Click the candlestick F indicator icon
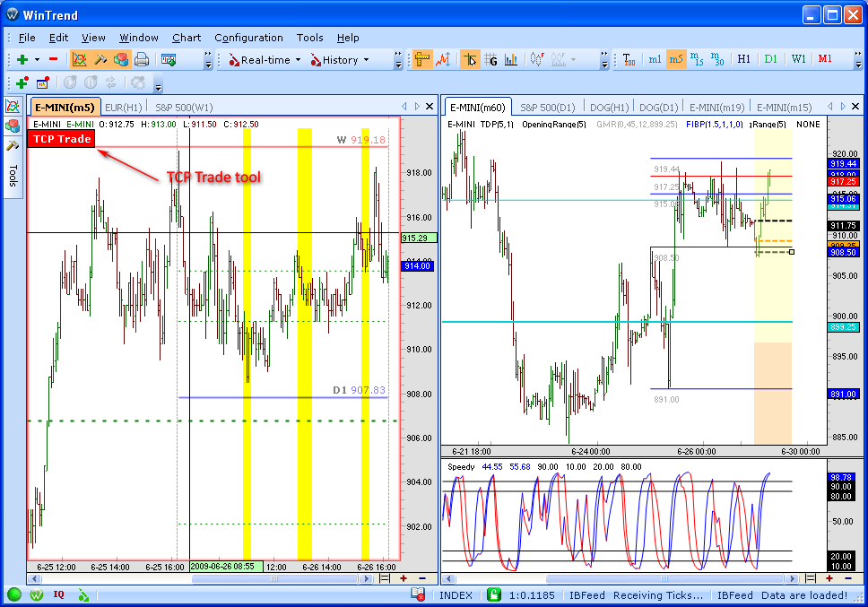 click(536, 59)
